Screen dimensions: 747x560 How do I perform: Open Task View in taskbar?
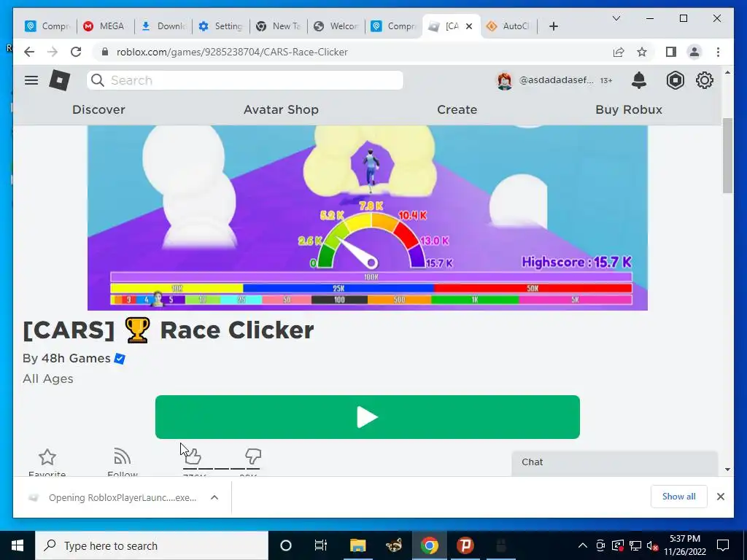click(321, 545)
